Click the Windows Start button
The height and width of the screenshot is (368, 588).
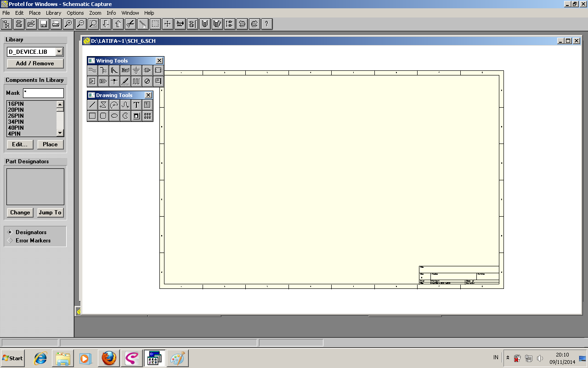(x=13, y=358)
